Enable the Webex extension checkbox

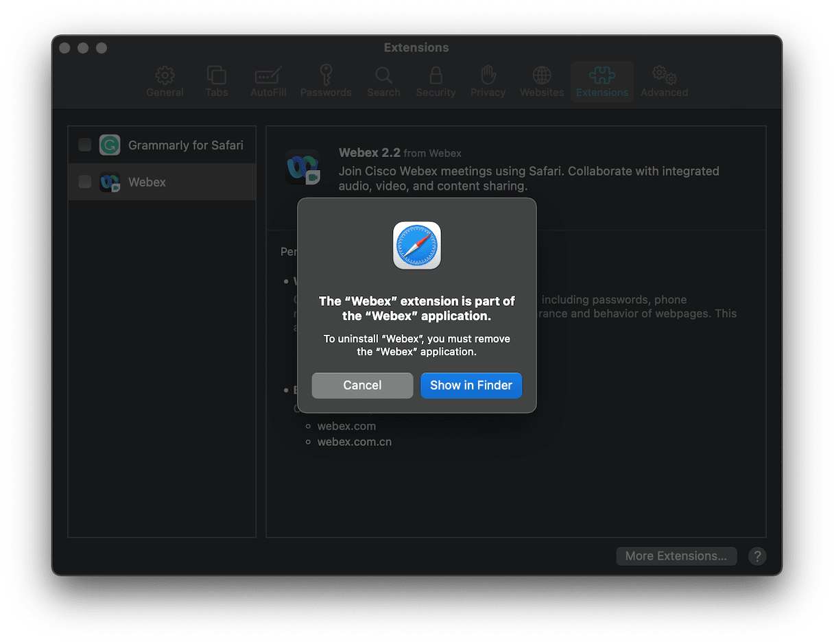tap(85, 182)
